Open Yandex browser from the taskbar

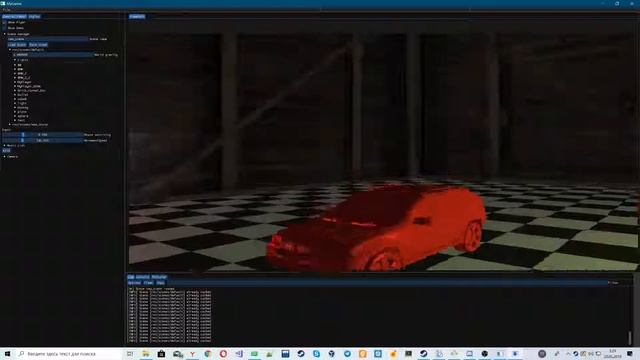(x=192, y=354)
